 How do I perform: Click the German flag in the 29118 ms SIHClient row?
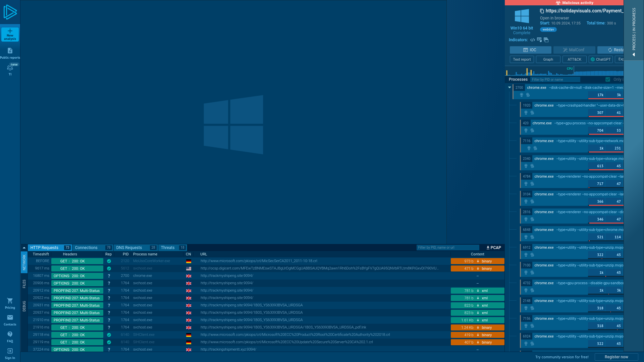(x=189, y=335)
